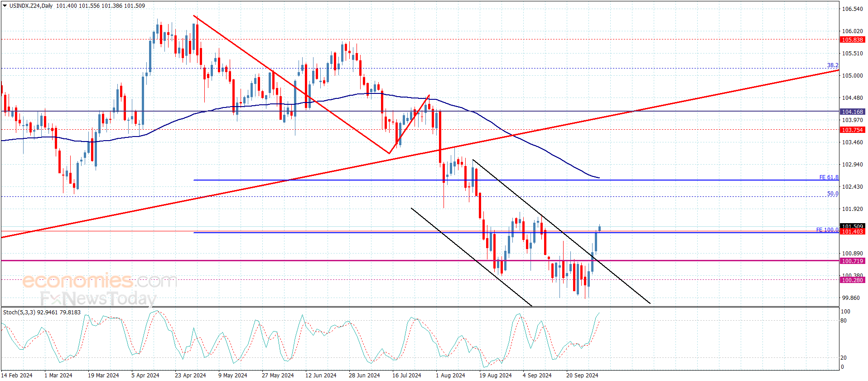The image size is (868, 381).
Task: Click the 105.000 price axis label
Action: click(852, 75)
